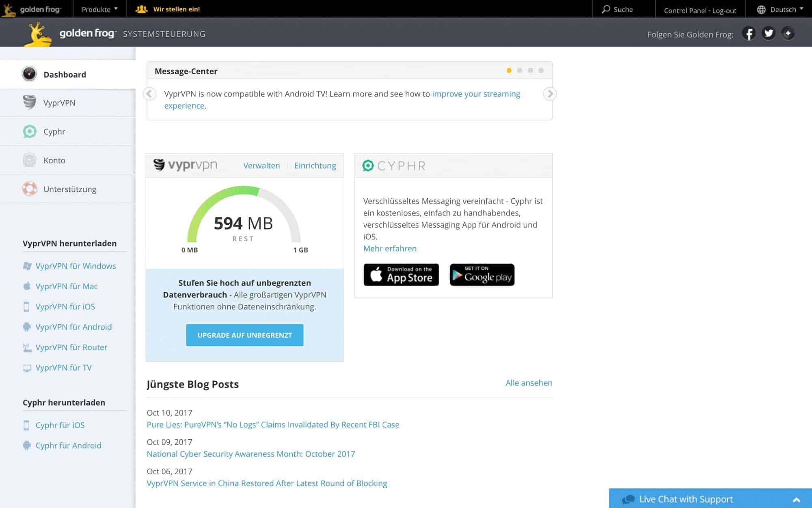
Task: Click the golden frog logo in top bar
Action: tap(32, 9)
